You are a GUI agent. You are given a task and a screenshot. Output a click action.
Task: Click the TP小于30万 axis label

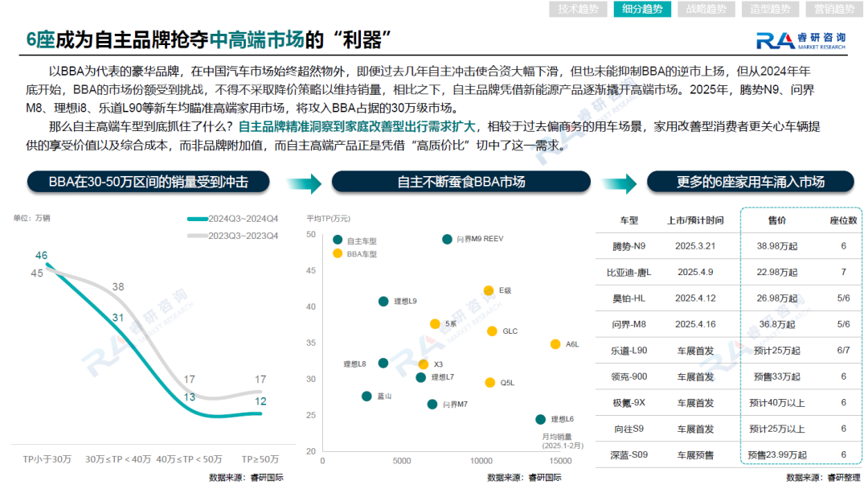[x=47, y=459]
